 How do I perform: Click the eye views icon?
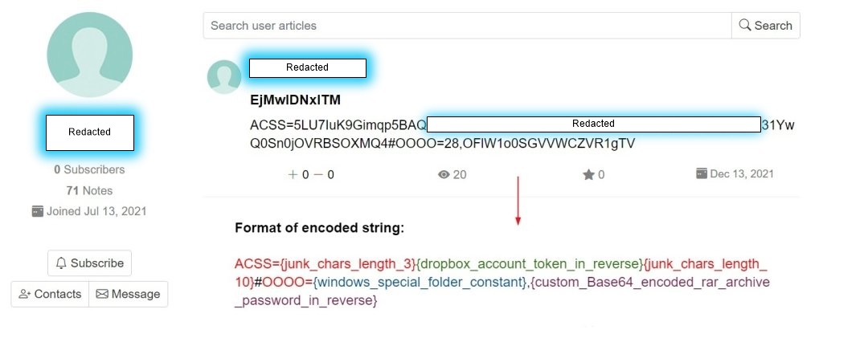pos(444,174)
